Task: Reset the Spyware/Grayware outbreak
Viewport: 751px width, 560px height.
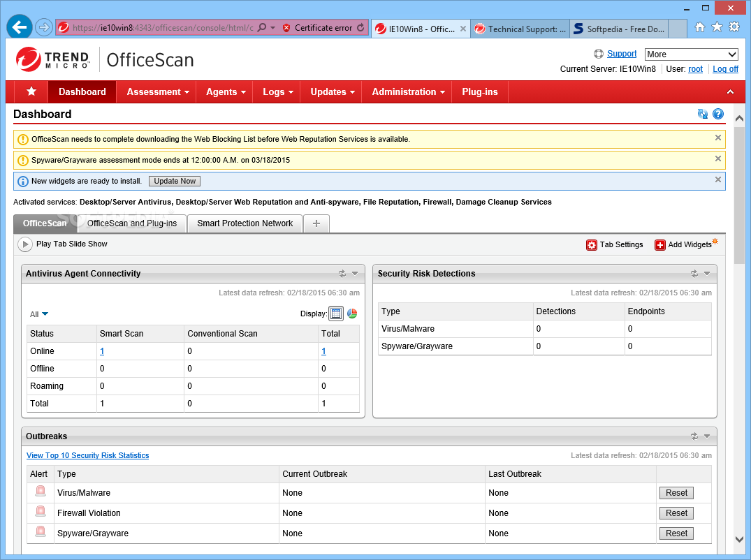Action: coord(676,533)
